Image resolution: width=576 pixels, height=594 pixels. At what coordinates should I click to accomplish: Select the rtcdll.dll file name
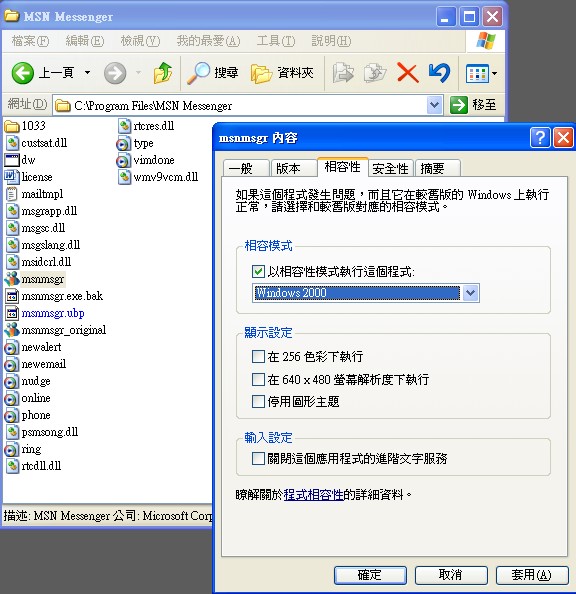tap(41, 466)
